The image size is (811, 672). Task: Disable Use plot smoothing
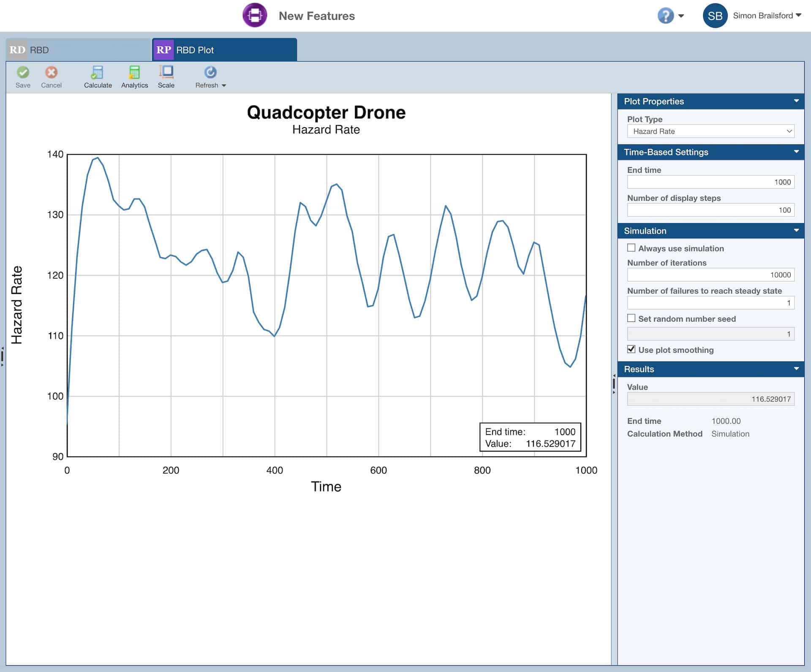pyautogui.click(x=631, y=349)
